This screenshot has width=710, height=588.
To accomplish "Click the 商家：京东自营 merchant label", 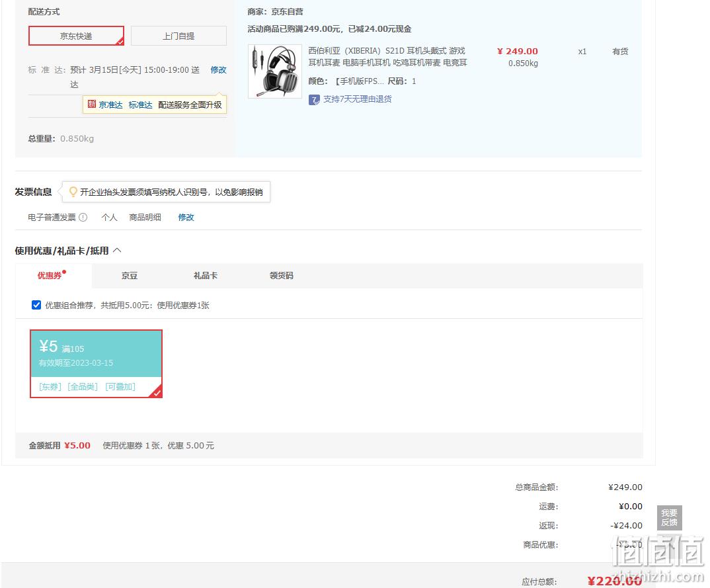I will (275, 12).
